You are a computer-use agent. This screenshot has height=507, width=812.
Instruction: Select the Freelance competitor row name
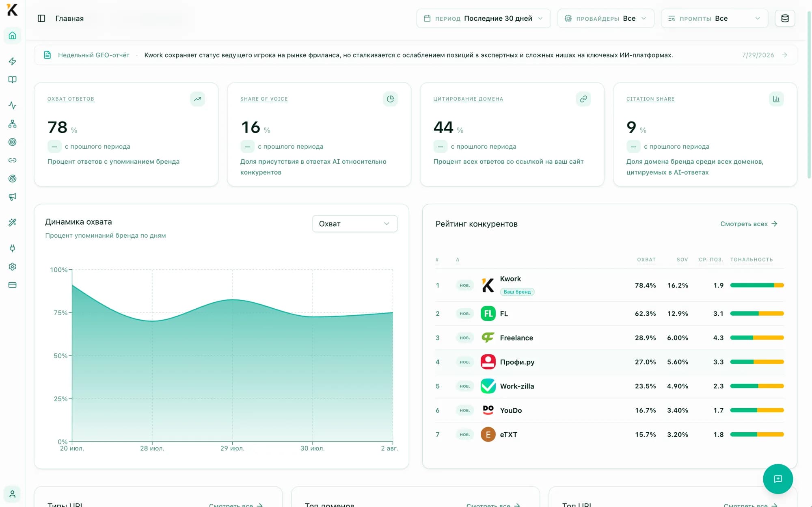[x=516, y=338]
